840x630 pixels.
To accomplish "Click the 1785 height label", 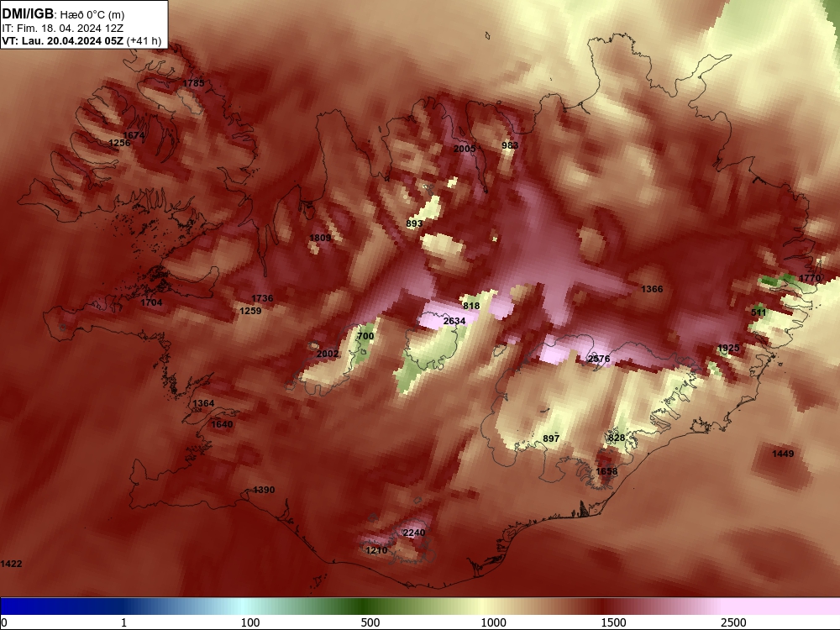I will point(193,83).
